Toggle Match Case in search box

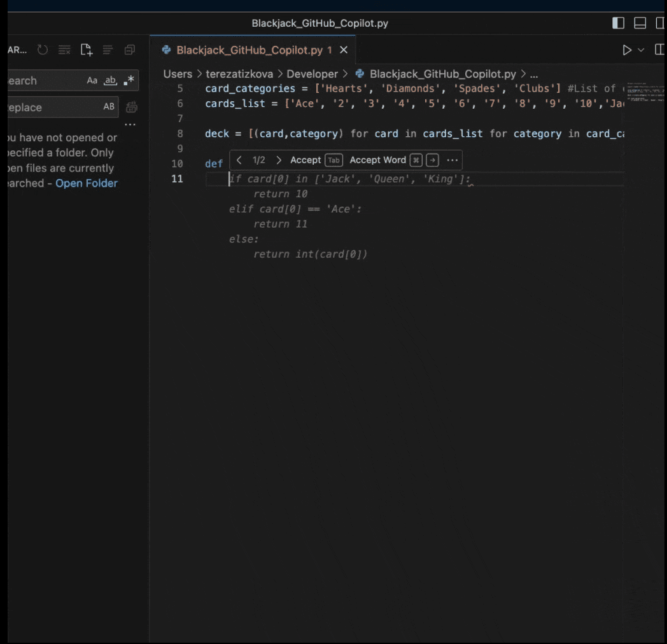(92, 80)
